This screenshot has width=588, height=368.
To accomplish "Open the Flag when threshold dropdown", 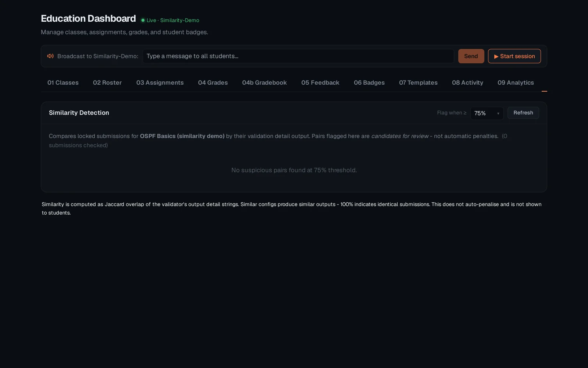I will pyautogui.click(x=487, y=113).
